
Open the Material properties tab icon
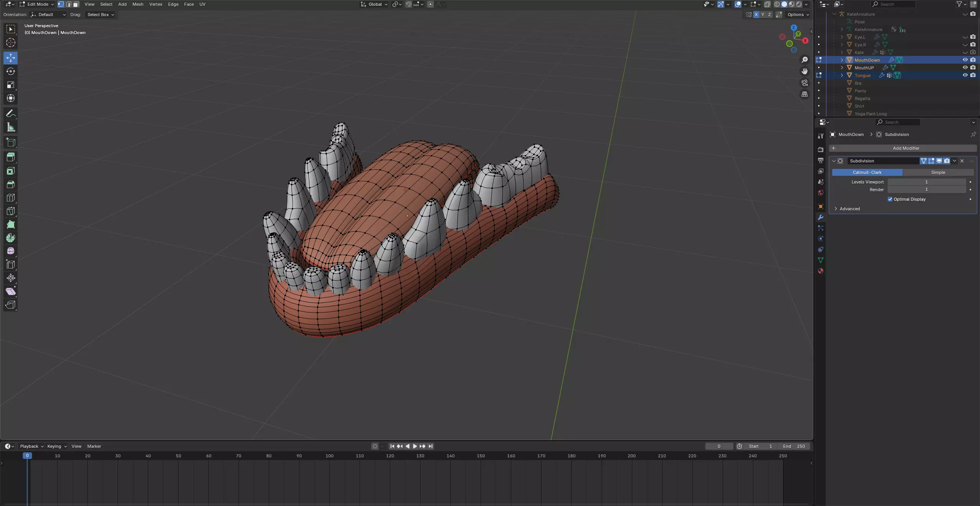pyautogui.click(x=820, y=271)
